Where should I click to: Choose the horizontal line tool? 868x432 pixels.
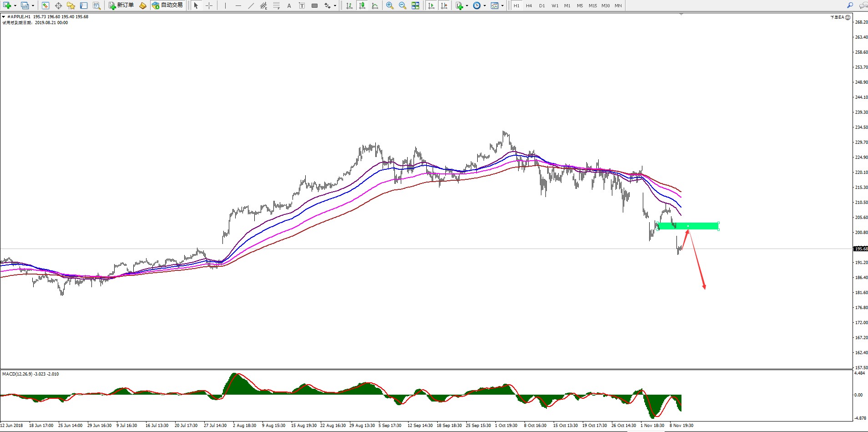pyautogui.click(x=238, y=5)
